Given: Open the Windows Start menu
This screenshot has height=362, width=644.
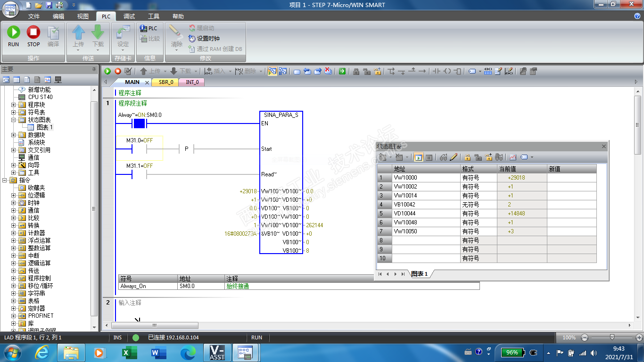Looking at the screenshot, I should point(12,352).
